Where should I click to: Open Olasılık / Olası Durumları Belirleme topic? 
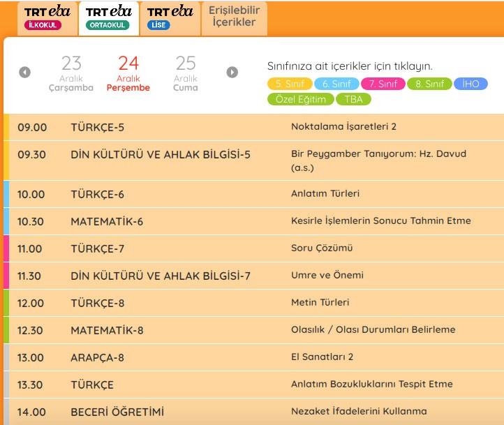point(373,329)
